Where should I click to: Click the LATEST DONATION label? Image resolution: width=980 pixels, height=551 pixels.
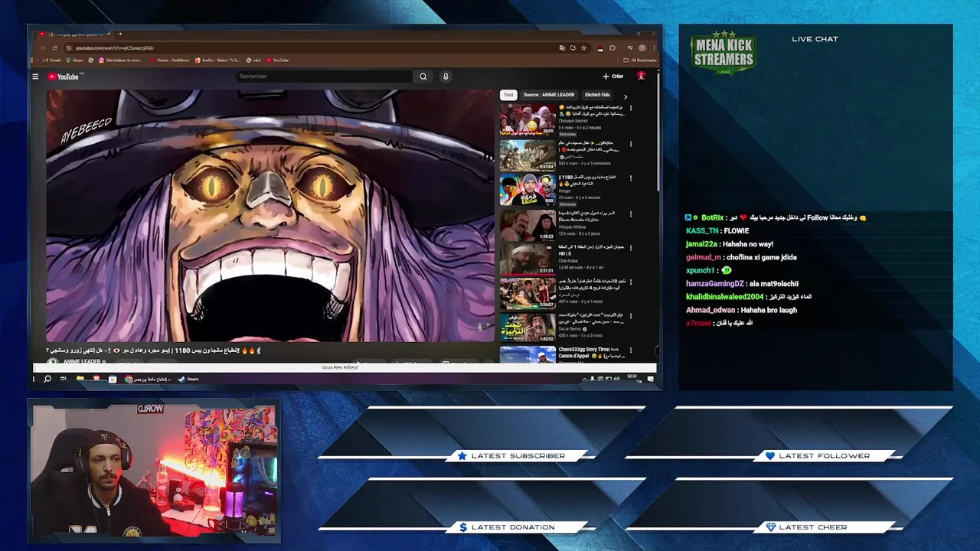coord(513,527)
